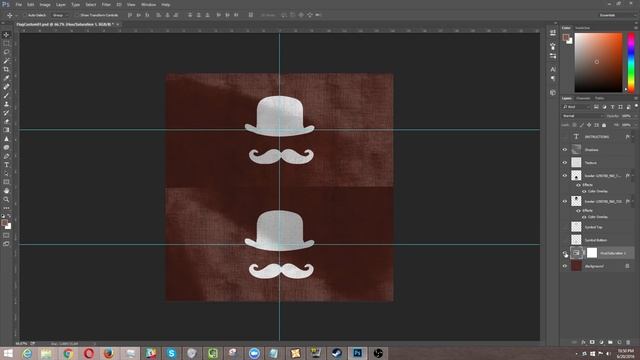The image size is (640, 360).
Task: Open the Auto-Select Group dropdown
Action: click(x=60, y=15)
